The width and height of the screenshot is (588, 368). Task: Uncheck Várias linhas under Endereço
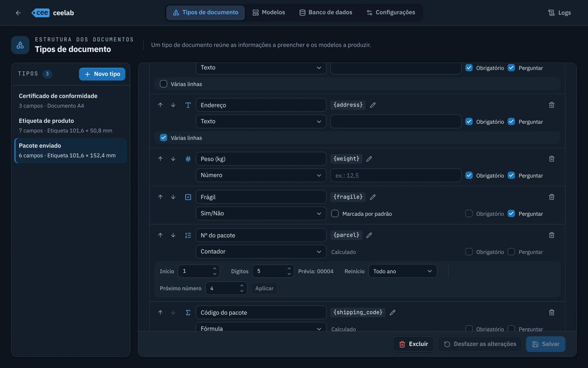(164, 138)
